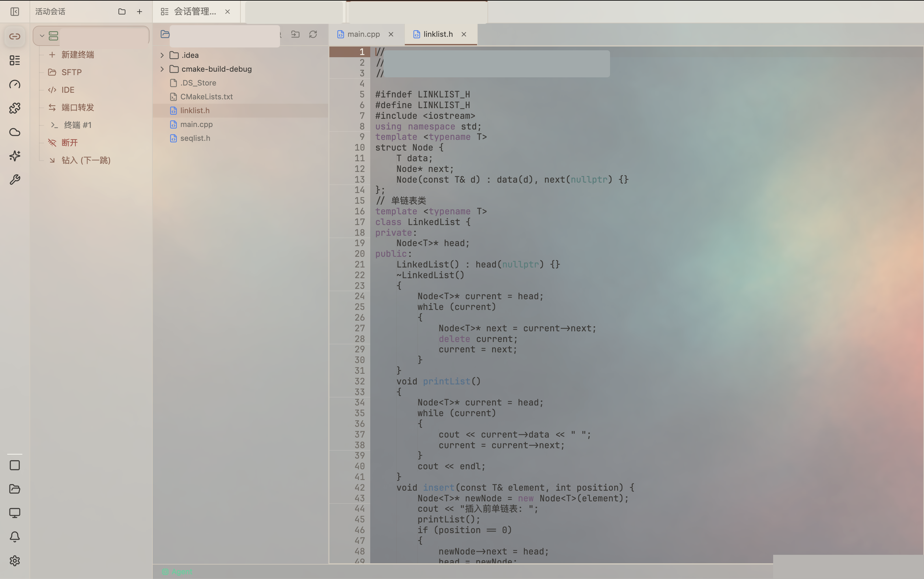The image size is (924, 579).
Task: Click on 'class LinkedList {' line
Action: [x=423, y=222]
